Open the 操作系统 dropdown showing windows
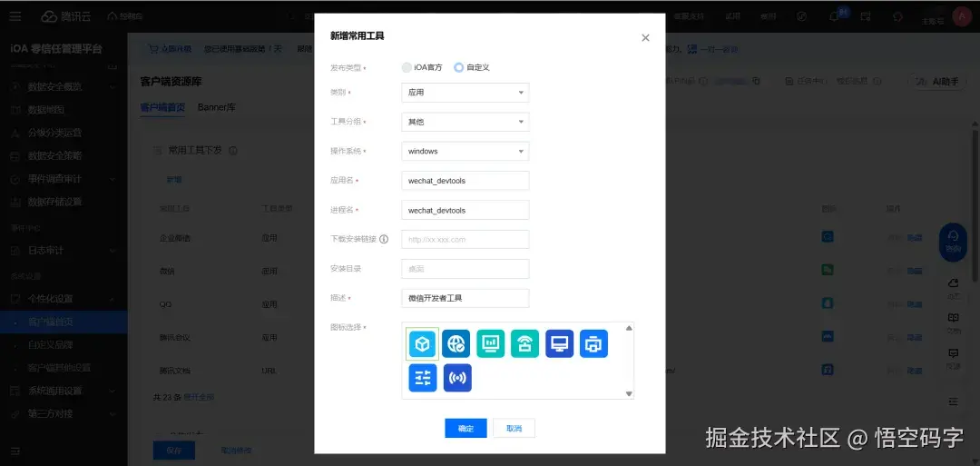 (465, 152)
